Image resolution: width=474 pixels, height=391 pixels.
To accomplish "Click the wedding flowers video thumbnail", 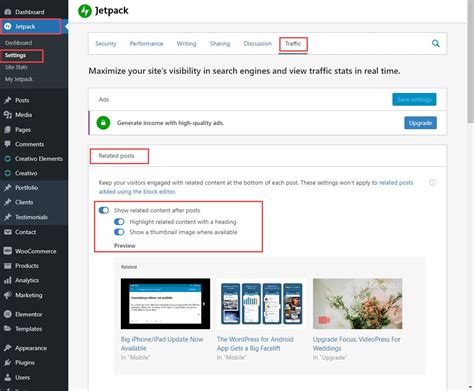I will tap(357, 304).
